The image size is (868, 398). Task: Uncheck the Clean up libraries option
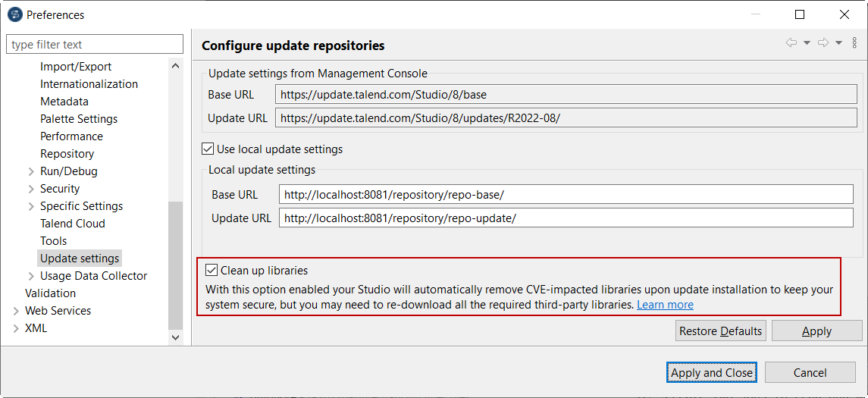pos(212,271)
